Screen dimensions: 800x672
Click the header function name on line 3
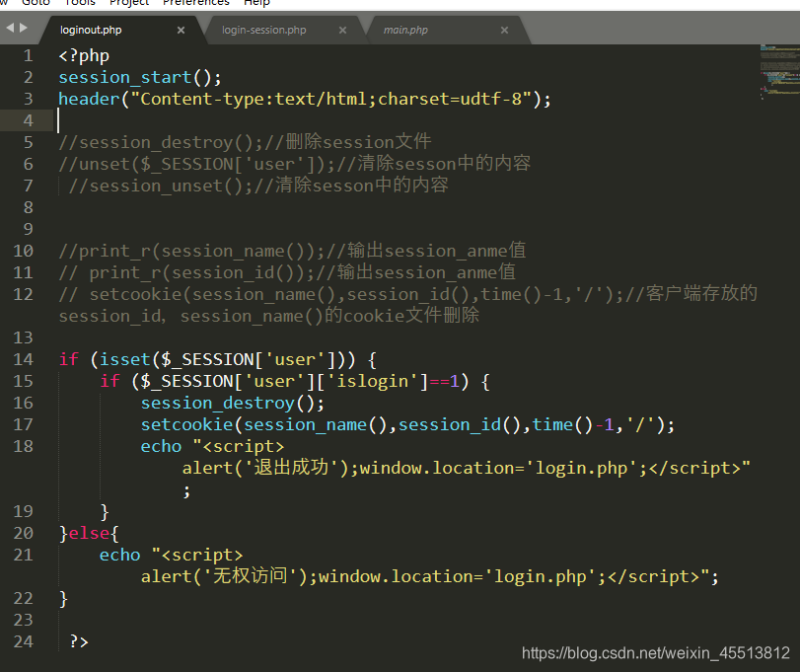(x=89, y=99)
